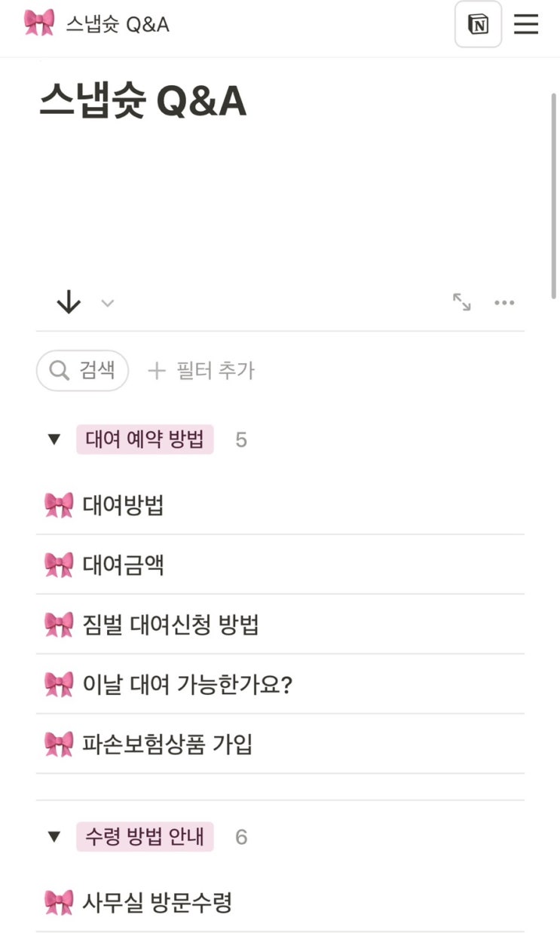Click the ribbon icon beside 대여방법
Image resolution: width=560 pixels, height=933 pixels.
tap(59, 505)
